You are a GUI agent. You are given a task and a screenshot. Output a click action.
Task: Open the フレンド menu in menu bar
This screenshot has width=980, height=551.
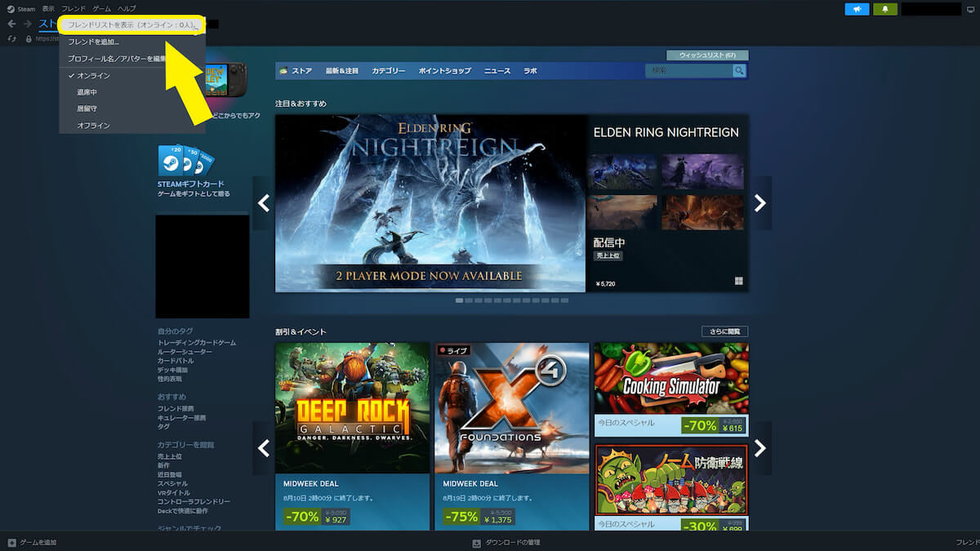73,8
